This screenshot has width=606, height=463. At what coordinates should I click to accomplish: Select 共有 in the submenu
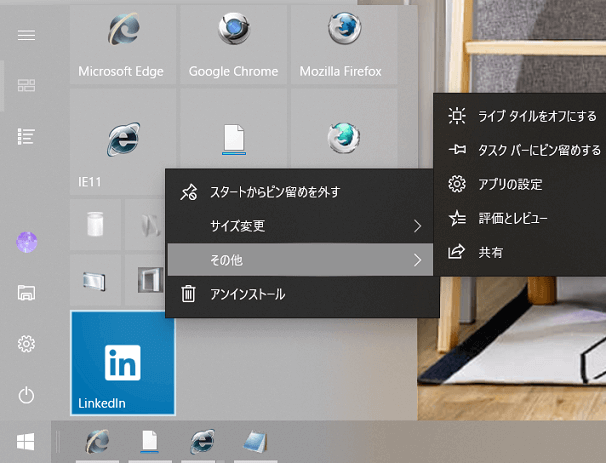point(521,252)
